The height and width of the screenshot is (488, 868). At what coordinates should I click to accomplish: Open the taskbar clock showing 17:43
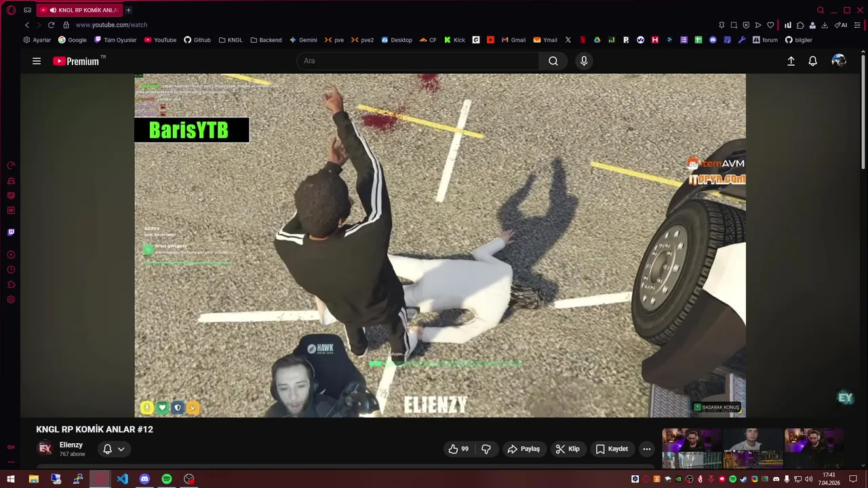click(828, 479)
